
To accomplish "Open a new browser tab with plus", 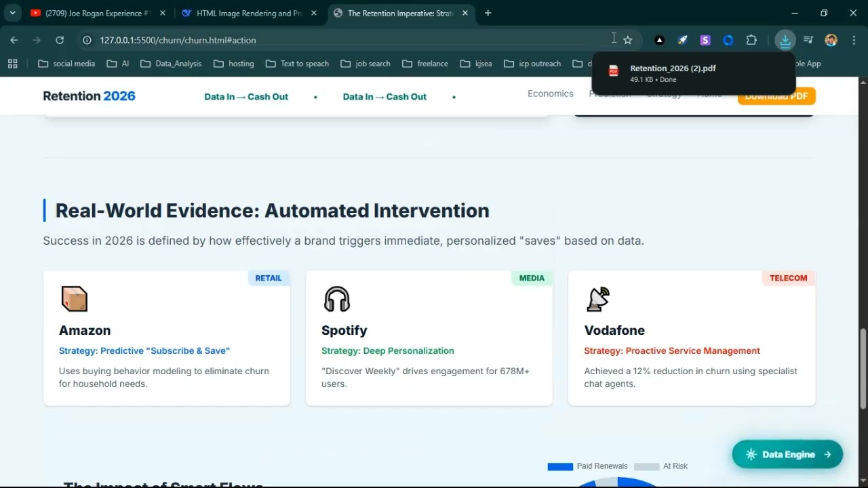I will point(488,13).
